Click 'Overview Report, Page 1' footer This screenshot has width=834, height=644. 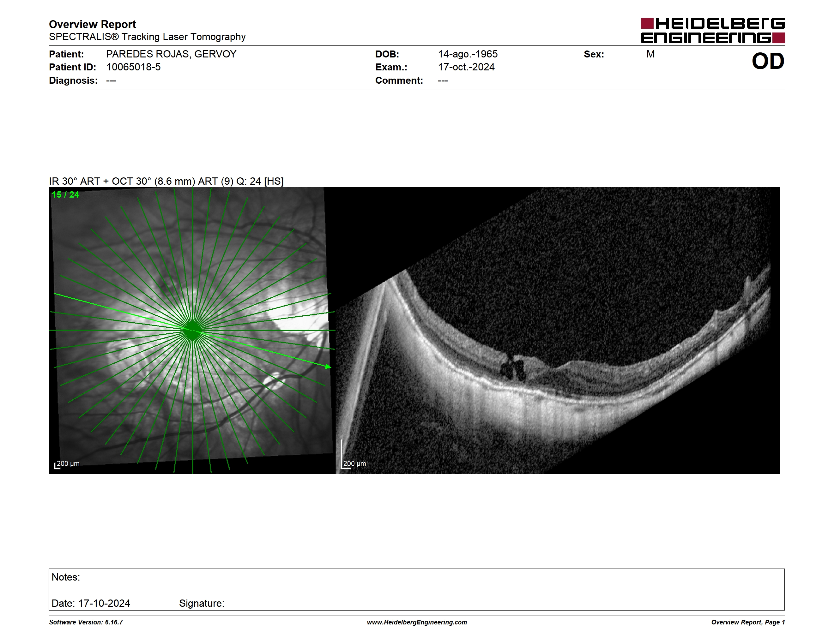click(x=748, y=622)
